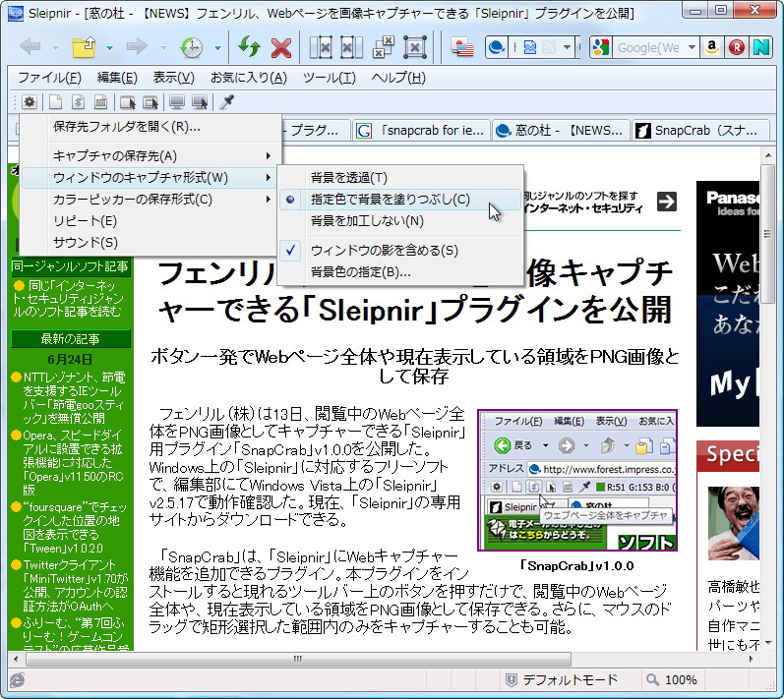Click the red R Rakuten icon
Screen dimensions: 784x699
[x=736, y=47]
